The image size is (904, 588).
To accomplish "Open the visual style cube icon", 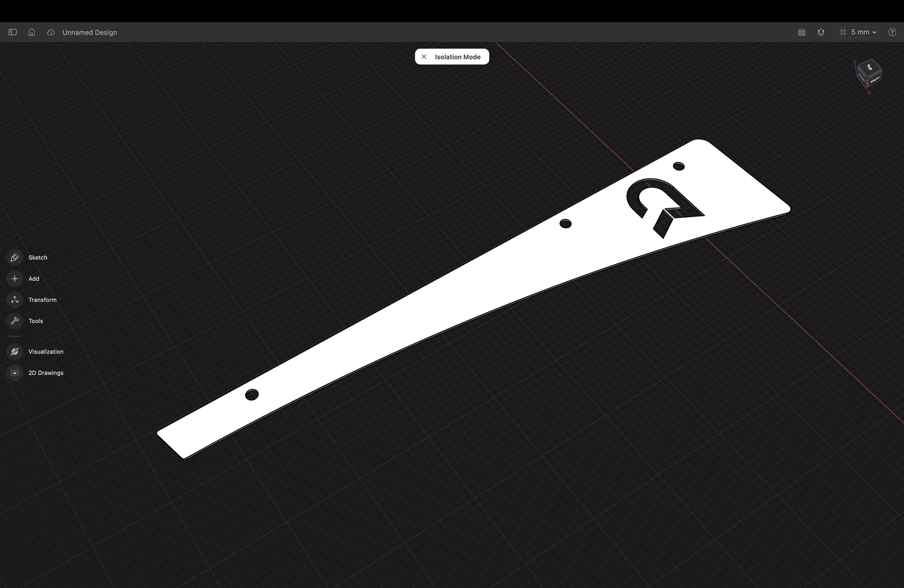I will coord(801,32).
